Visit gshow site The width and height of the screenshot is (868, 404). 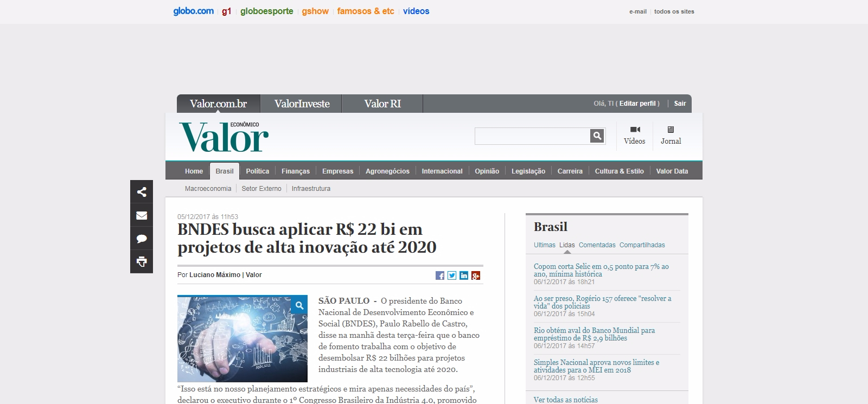[316, 11]
